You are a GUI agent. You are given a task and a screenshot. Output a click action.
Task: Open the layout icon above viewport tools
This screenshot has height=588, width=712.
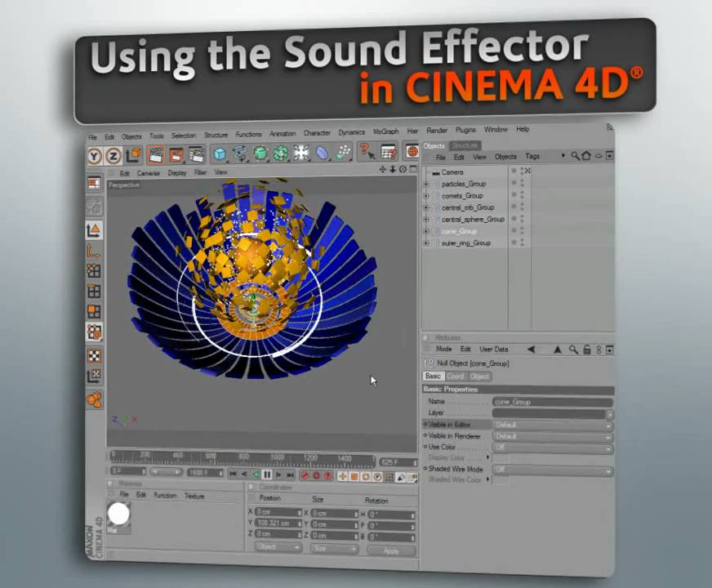[94, 184]
